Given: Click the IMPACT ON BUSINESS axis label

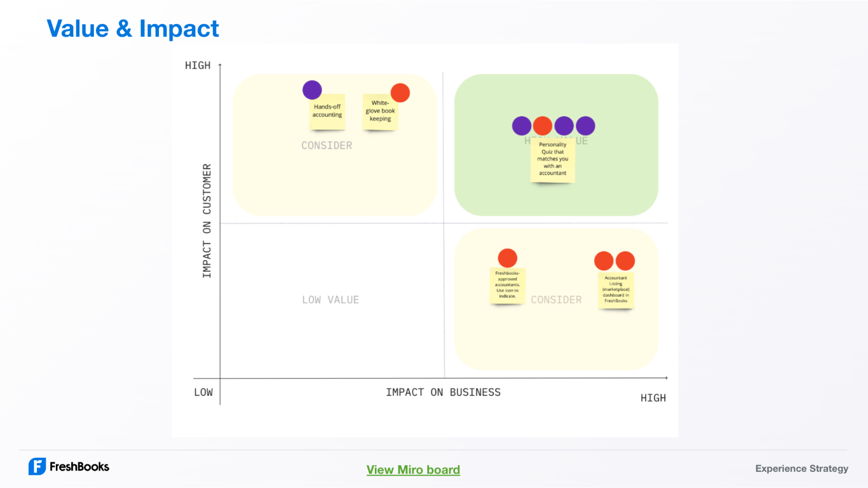Looking at the screenshot, I should point(443,392).
